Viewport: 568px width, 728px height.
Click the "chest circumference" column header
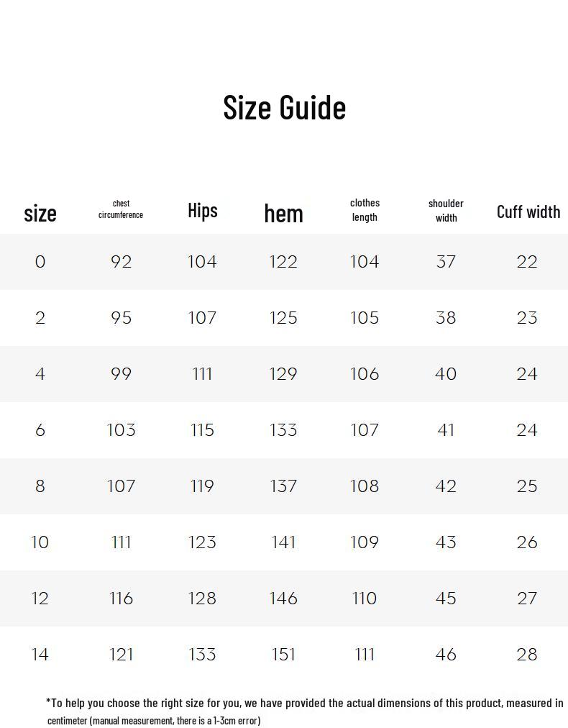121,209
